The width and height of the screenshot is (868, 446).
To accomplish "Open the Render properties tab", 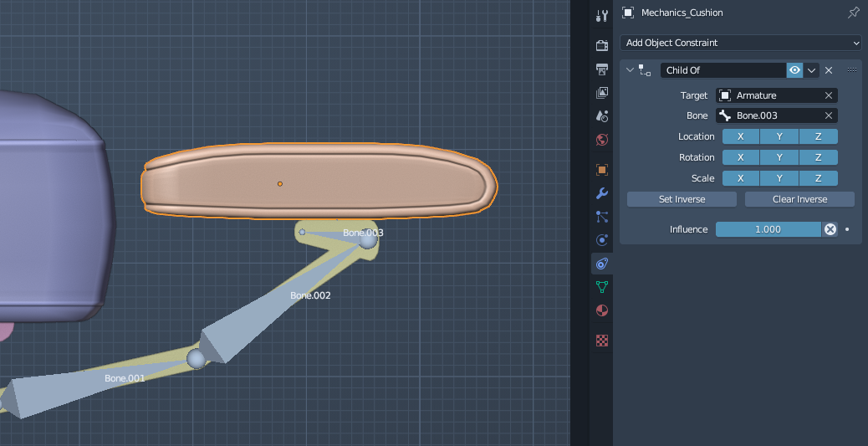I will 601,45.
